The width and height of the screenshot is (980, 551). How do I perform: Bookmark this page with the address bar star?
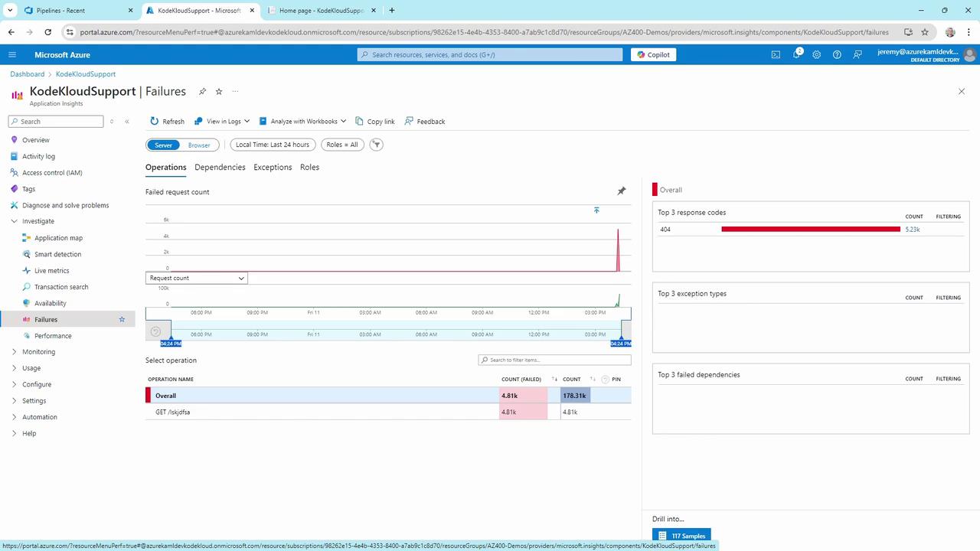point(925,32)
